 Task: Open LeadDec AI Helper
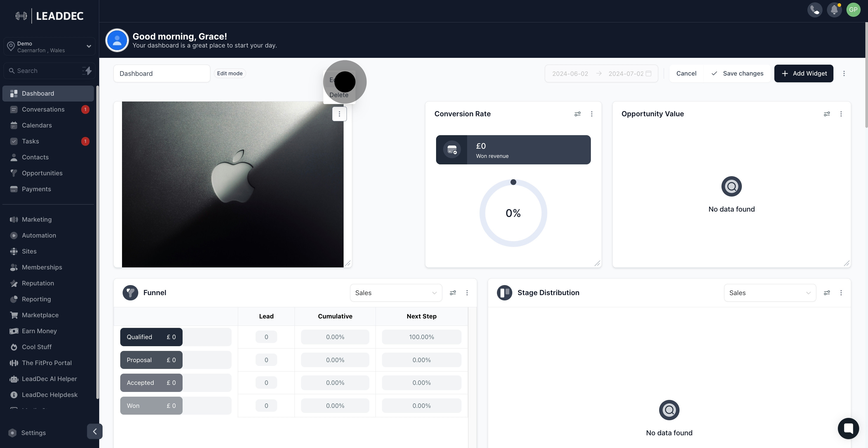pos(48,379)
